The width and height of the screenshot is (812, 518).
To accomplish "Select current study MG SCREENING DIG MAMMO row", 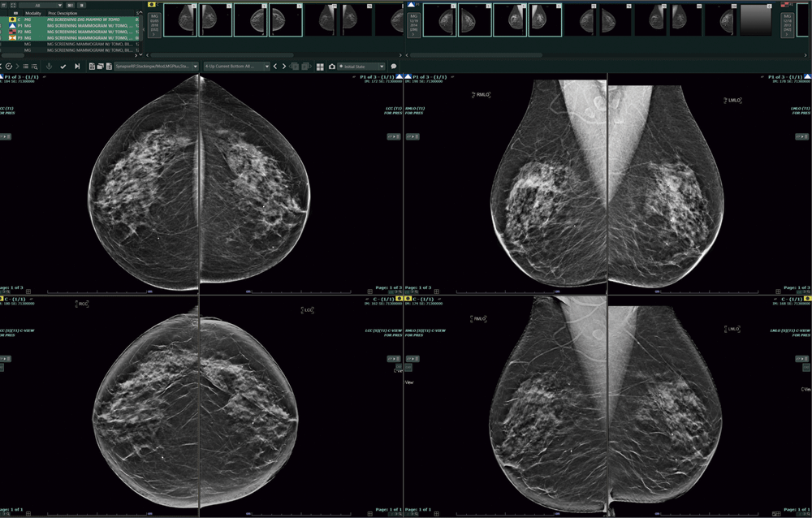I will click(x=81, y=19).
